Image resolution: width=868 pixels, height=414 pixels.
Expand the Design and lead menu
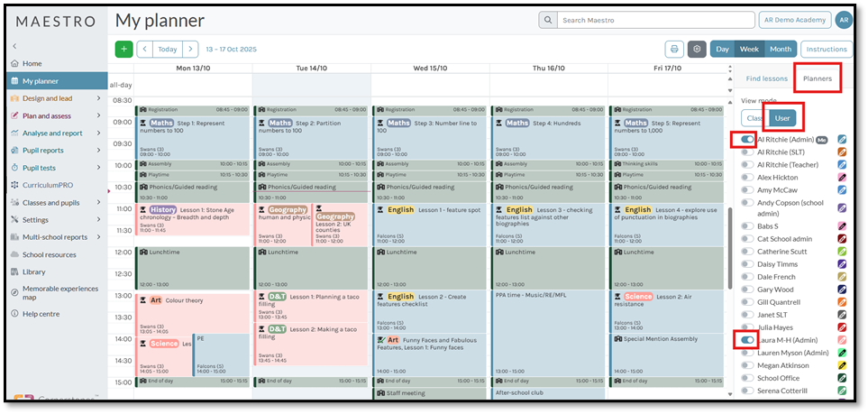pos(99,98)
